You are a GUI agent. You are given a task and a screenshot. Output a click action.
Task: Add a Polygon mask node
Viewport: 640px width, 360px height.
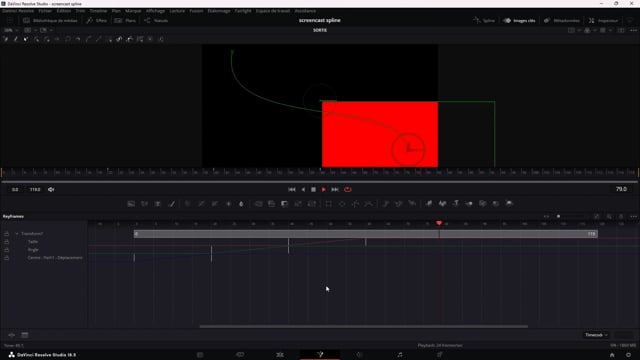point(356,204)
